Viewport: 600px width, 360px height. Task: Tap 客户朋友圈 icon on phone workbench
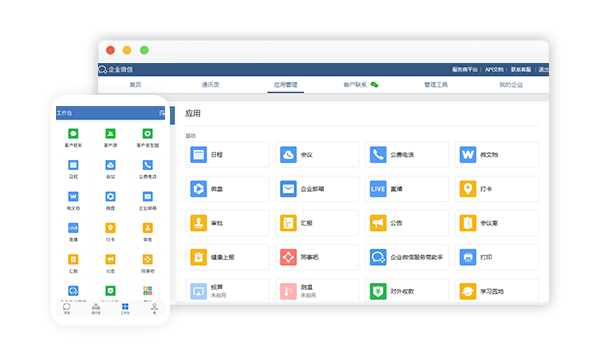[148, 134]
